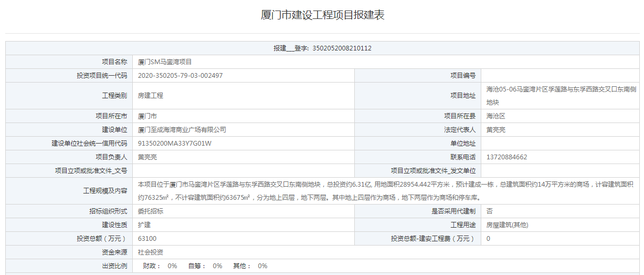Viewport: 644px width, 275px height.
Task: Click the 投资总额（万元） label
Action: [101, 239]
